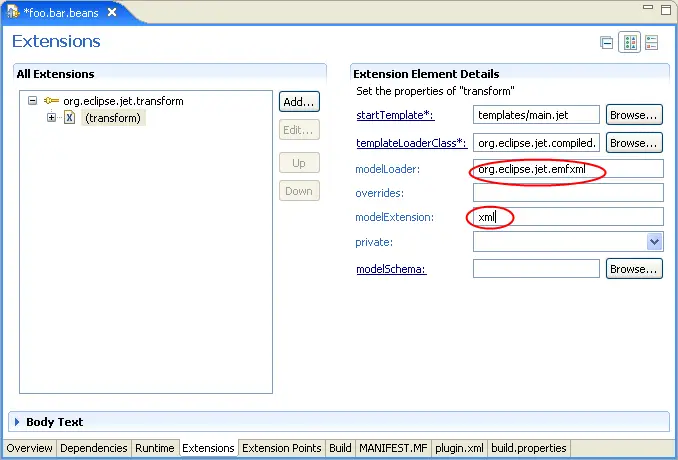This screenshot has width=678, height=460.
Task: Collapse the org.eclipse.jet.transform tree node
Action: (33, 101)
